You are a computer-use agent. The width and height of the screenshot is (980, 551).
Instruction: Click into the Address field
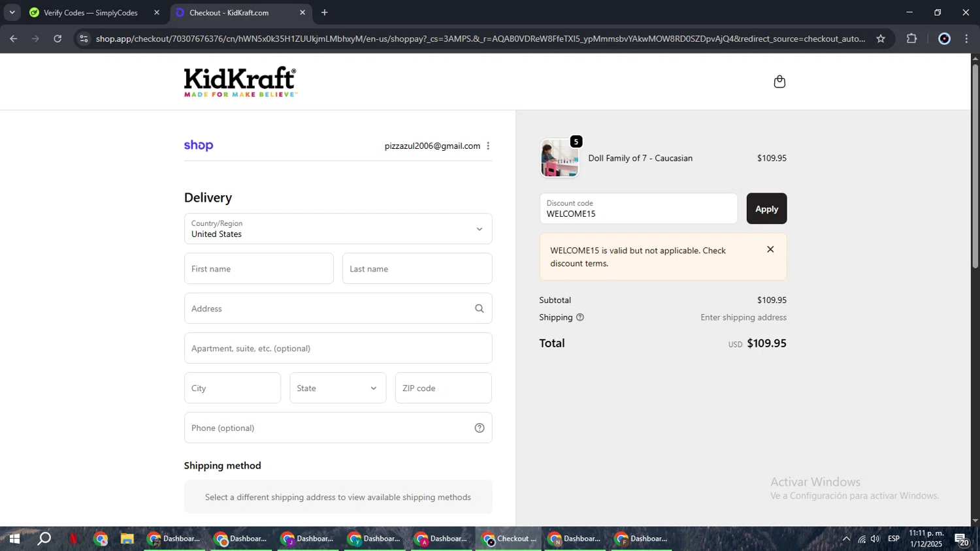tap(338, 308)
